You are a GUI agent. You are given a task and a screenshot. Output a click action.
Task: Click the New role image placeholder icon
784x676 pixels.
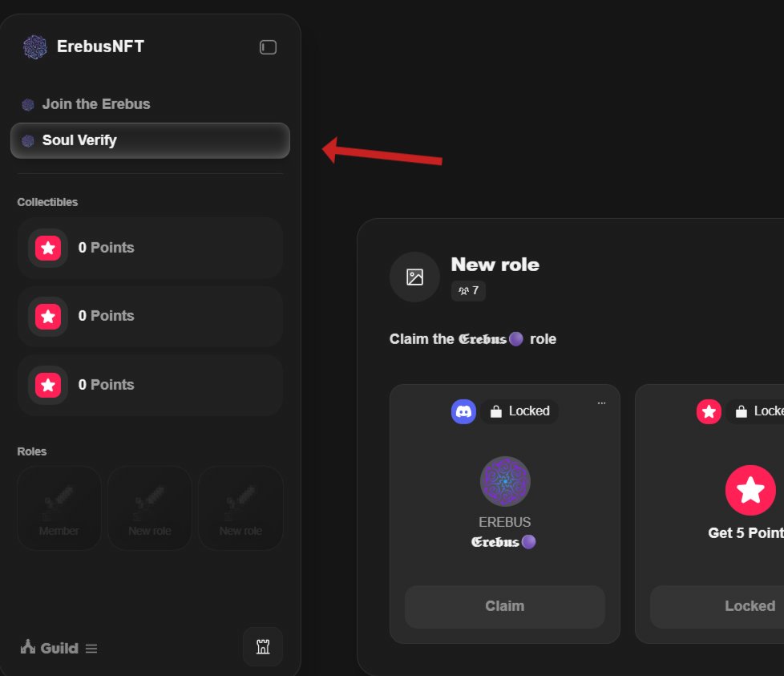[x=414, y=277]
